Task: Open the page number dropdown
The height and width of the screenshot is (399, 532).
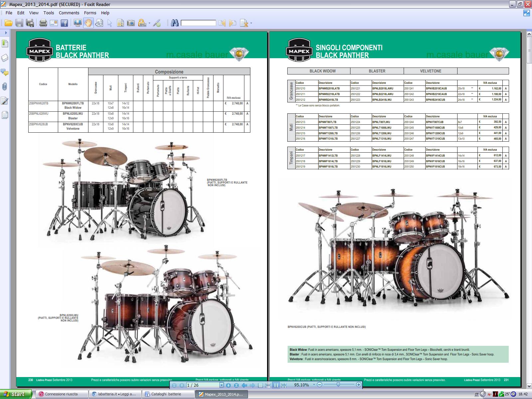Action: pos(221,385)
